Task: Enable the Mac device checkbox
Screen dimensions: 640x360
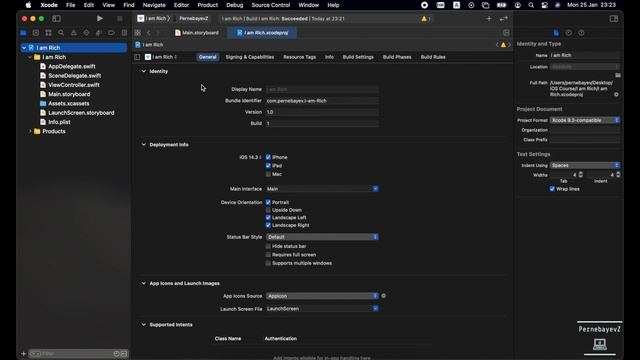Action: [x=268, y=174]
